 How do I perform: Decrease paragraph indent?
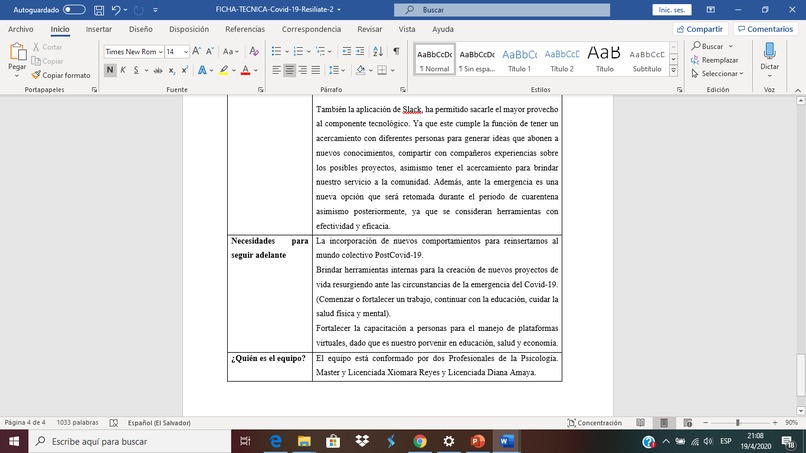click(346, 51)
